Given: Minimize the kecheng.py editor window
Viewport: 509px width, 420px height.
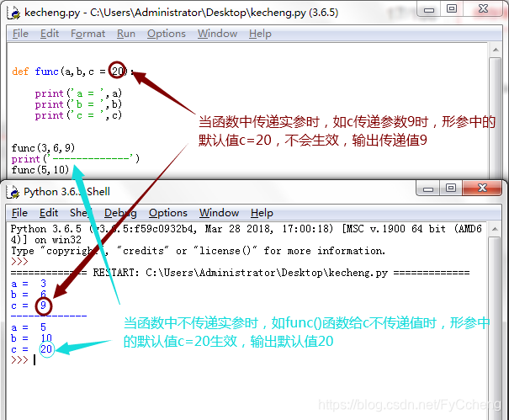Looking at the screenshot, I should (x=428, y=9).
